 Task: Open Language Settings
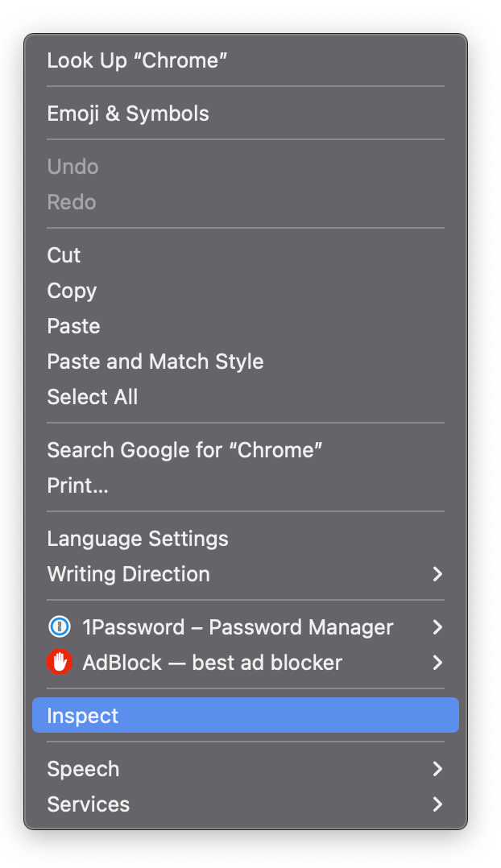tap(138, 539)
